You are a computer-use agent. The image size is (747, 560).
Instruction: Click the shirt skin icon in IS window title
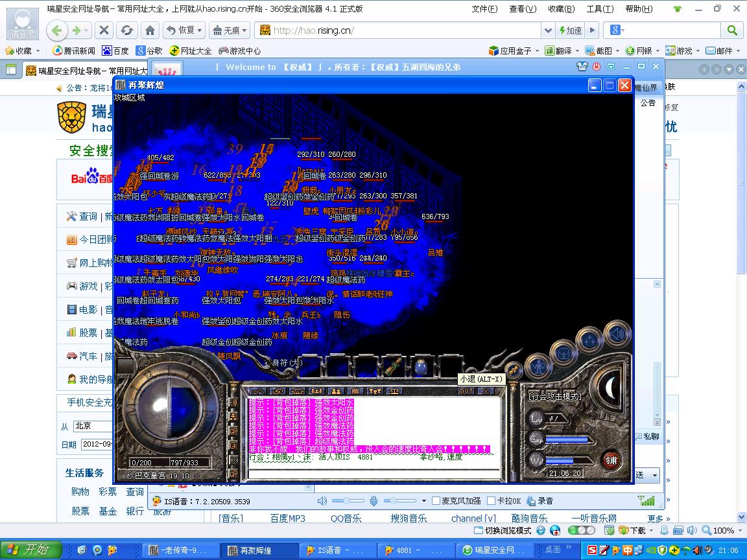pyautogui.click(x=582, y=67)
